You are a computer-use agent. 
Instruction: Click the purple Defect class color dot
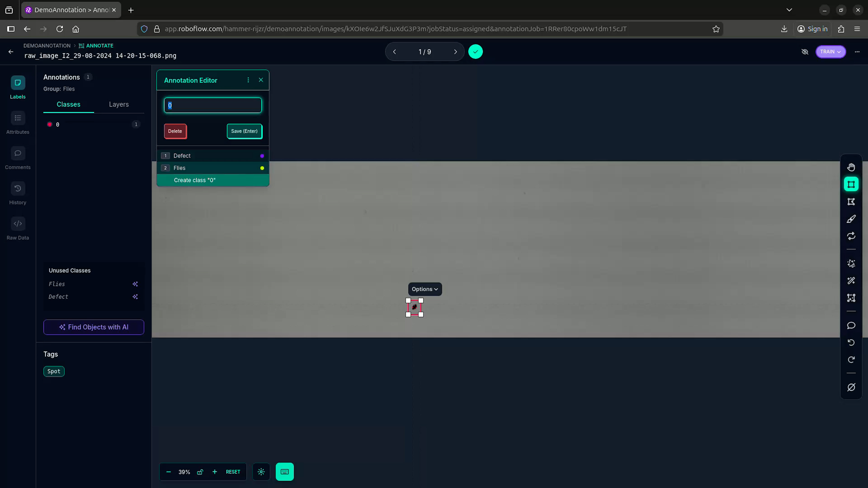(x=262, y=156)
